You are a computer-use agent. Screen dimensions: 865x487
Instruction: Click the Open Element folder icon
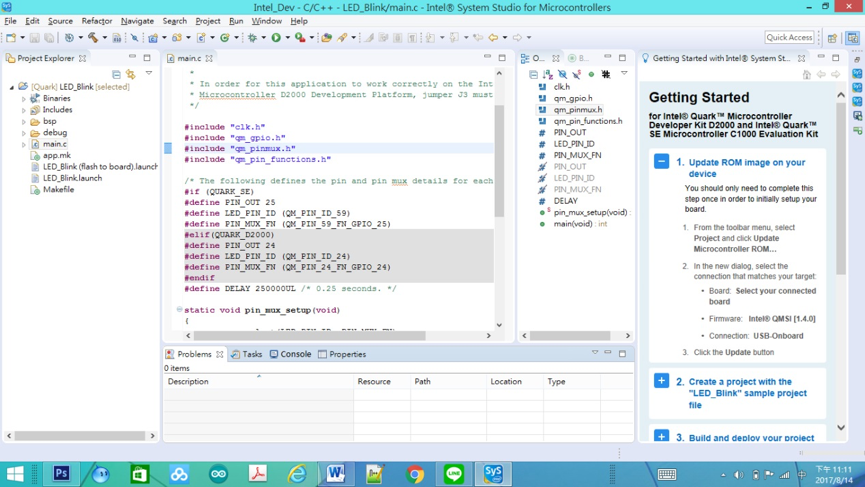tap(327, 38)
